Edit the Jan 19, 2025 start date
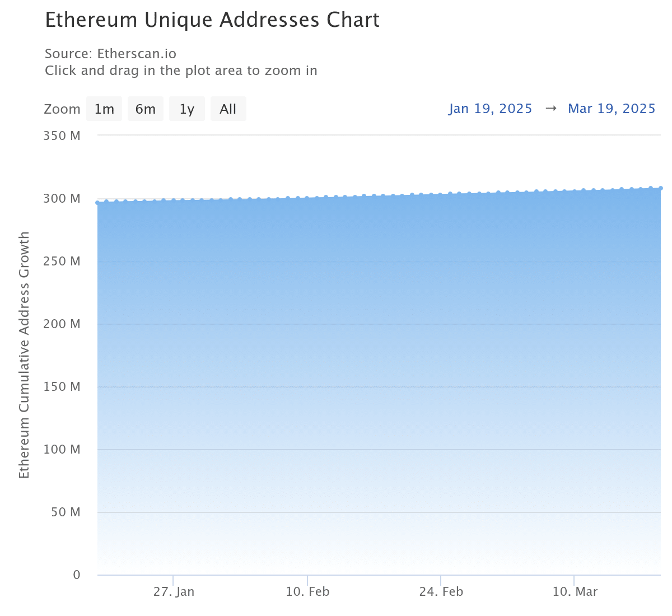The width and height of the screenshot is (672, 616). [x=490, y=109]
